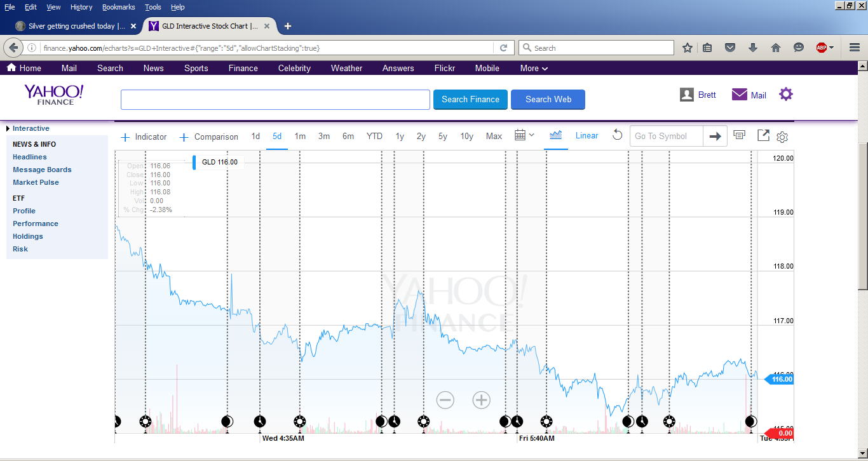The height and width of the screenshot is (461, 868).
Task: Bookmark this page with the star
Action: pos(688,48)
